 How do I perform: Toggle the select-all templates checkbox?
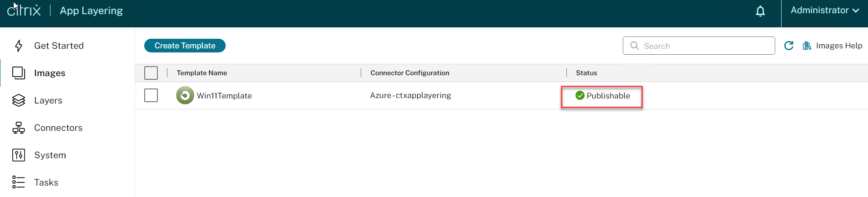click(151, 73)
